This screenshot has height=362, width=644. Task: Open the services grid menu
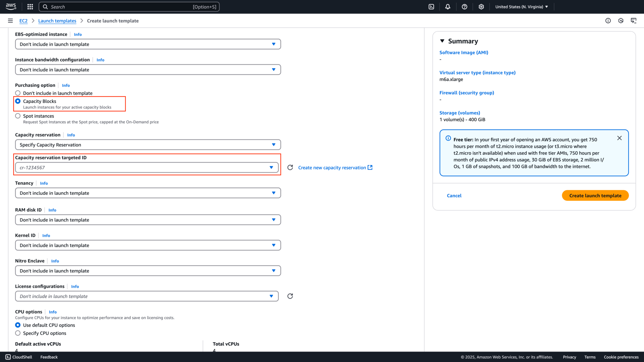30,7
